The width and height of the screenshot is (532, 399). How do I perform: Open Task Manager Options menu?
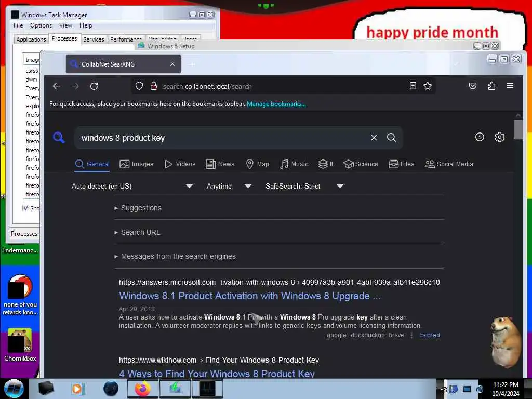(41, 25)
